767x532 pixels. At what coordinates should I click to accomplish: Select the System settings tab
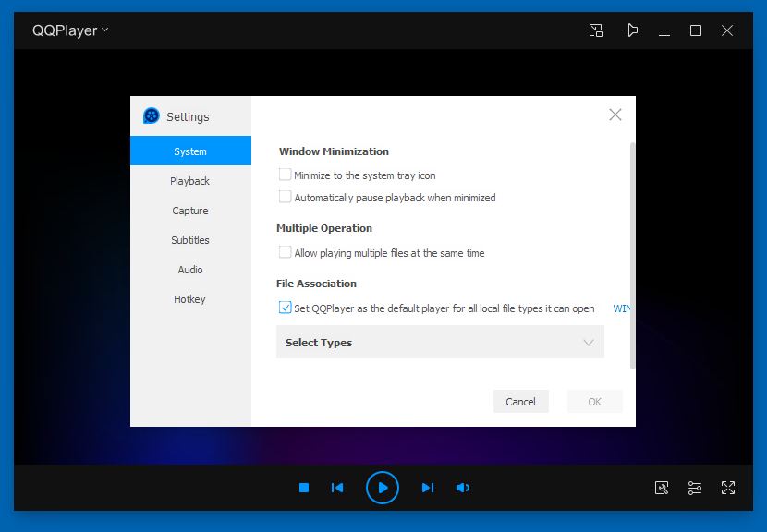(x=190, y=151)
